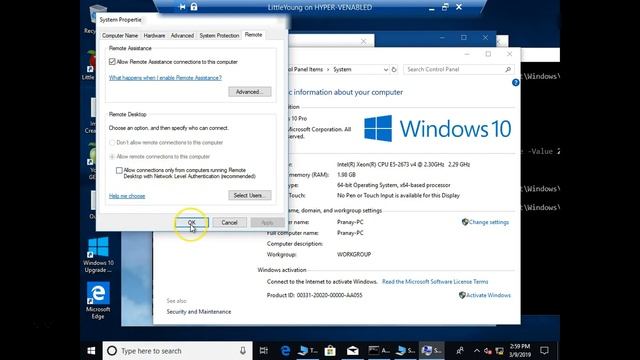This screenshot has height=360, width=640.
Task: Click Cancel in System Properties dialog
Action: 229,222
